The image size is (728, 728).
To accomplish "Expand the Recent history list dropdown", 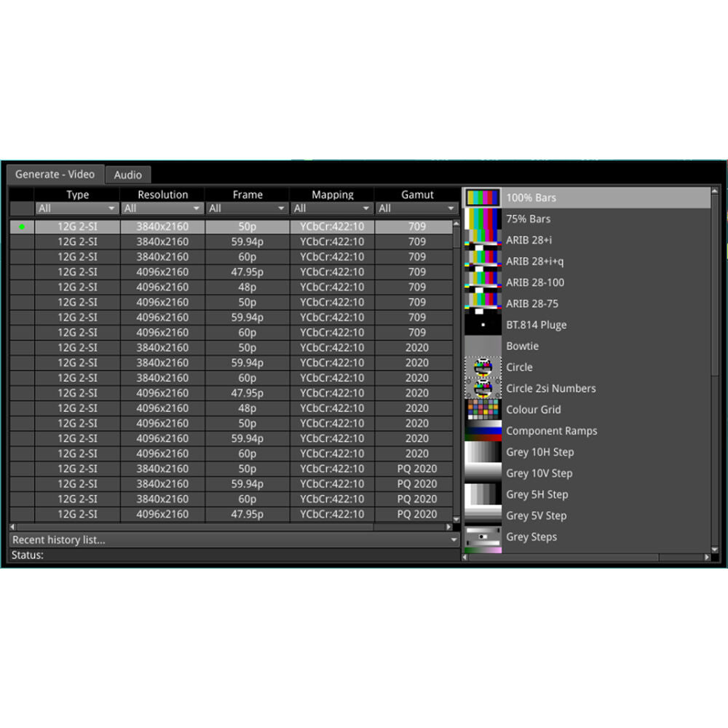I will click(234, 540).
